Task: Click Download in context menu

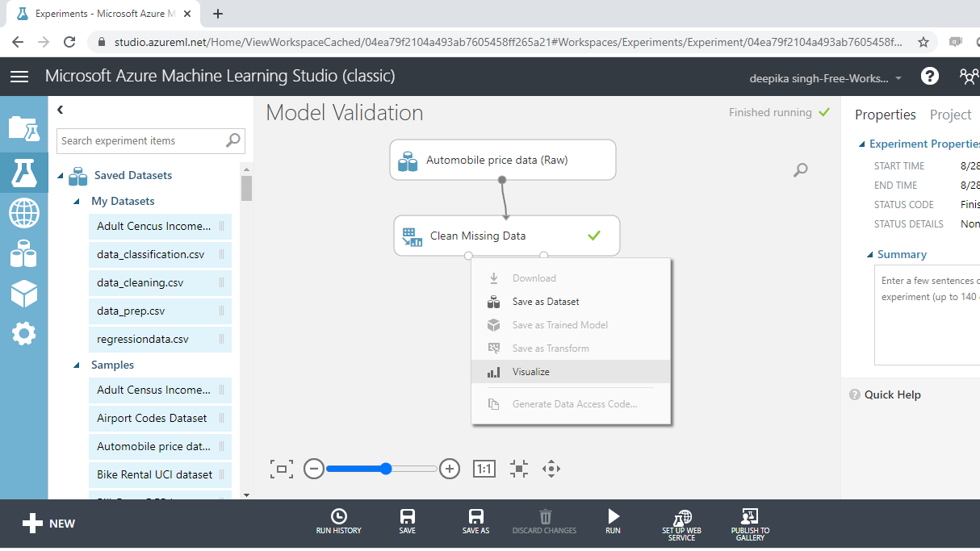Action: point(571,278)
